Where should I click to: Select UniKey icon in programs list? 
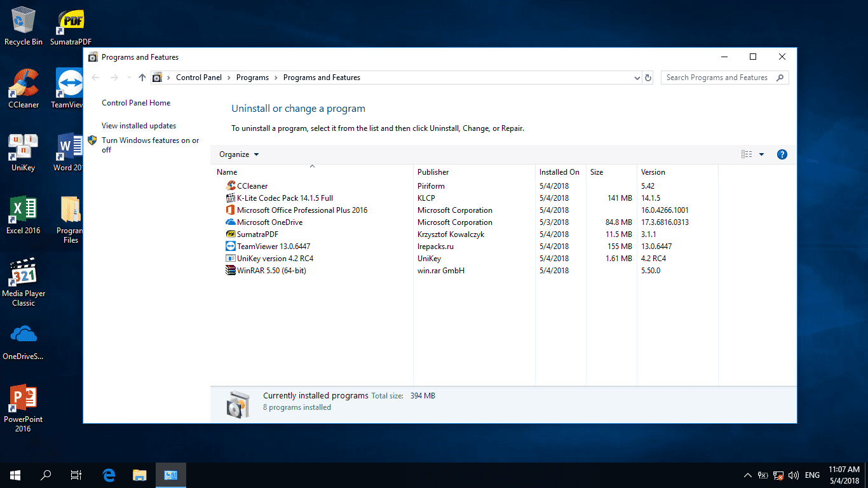pos(231,259)
